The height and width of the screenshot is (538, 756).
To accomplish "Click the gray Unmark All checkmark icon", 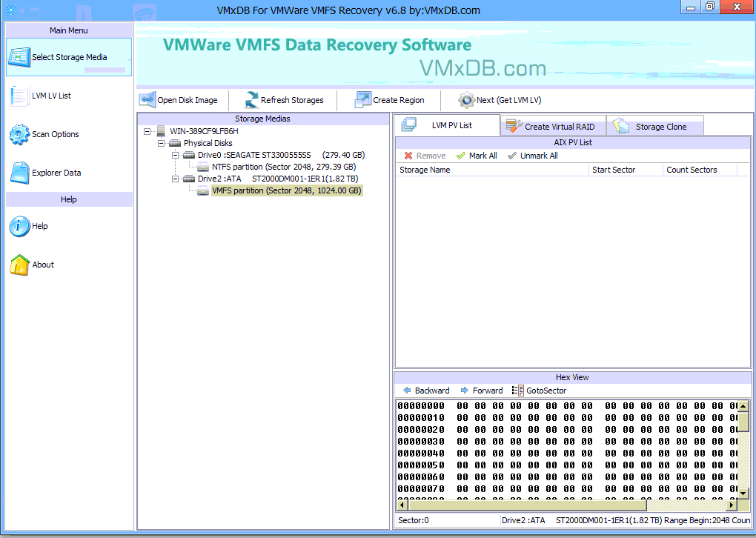I will (512, 156).
